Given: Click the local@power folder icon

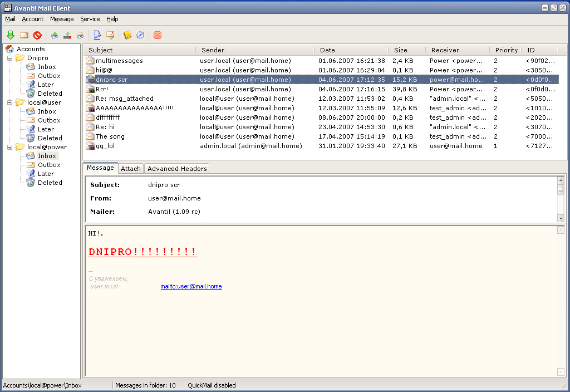Looking at the screenshot, I should [20, 147].
